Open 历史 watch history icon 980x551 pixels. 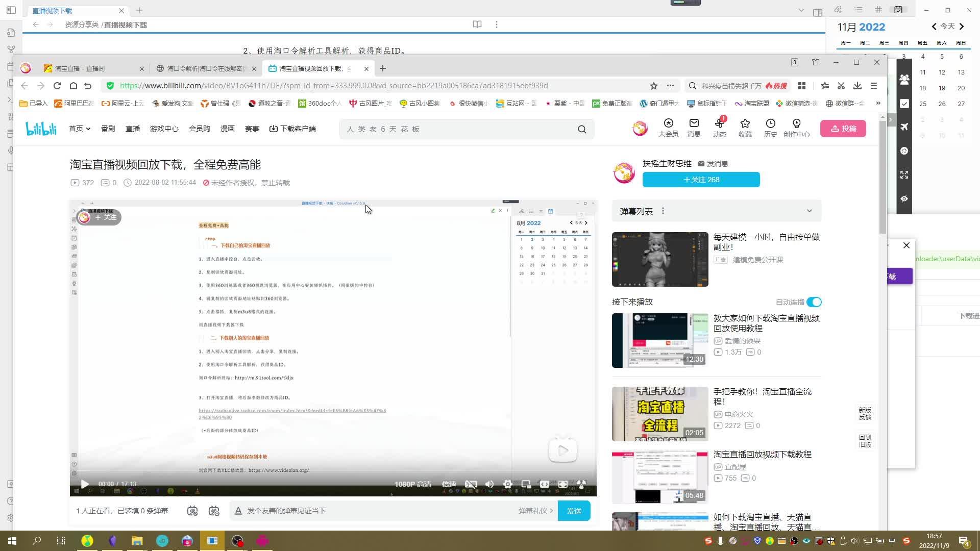coord(771,128)
